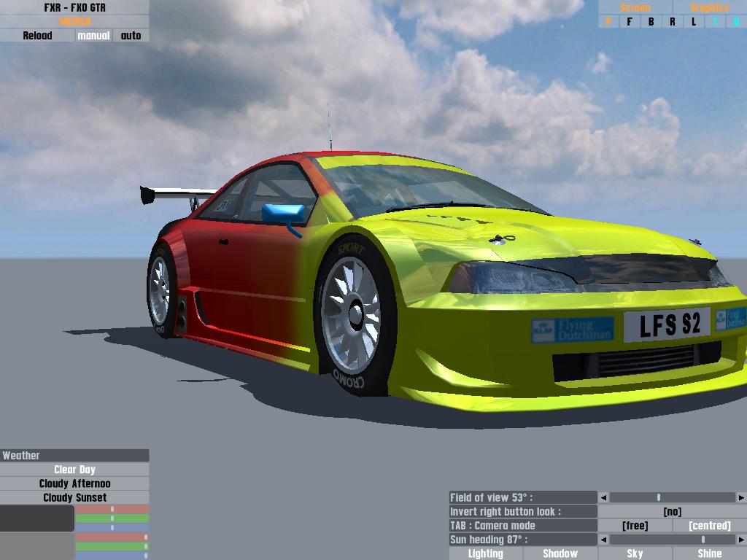
Task: Select Cloudy Afternoon weather
Action: tap(74, 483)
